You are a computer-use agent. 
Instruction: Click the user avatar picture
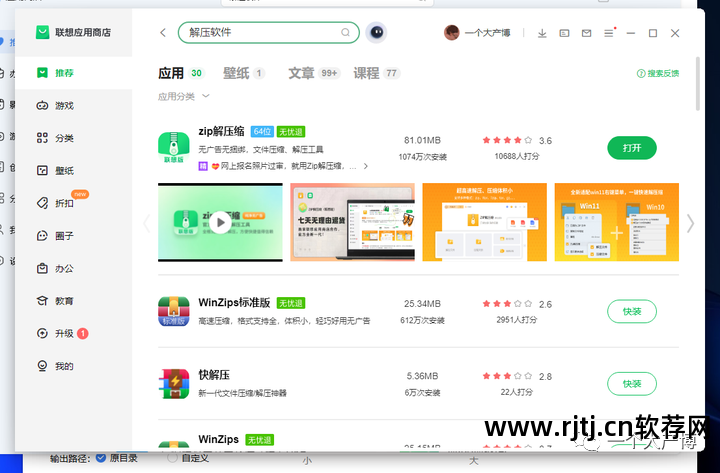(x=451, y=33)
